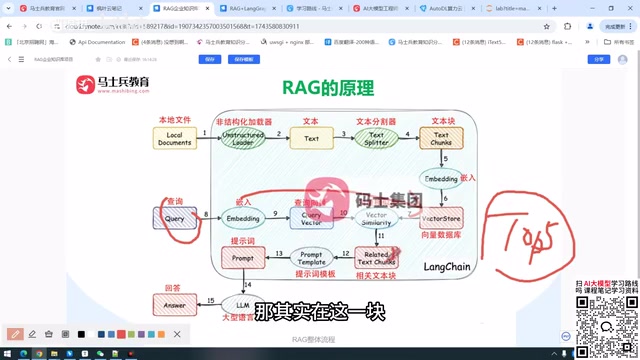Switch to the AutoDL算力云 tab
Viewport: 640px width, 360px height.
tap(447, 8)
